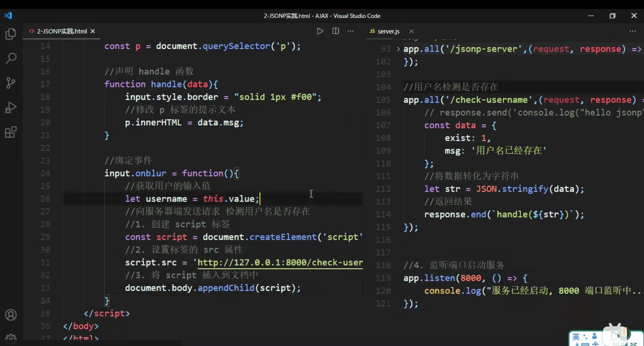Open the Explorer view in the activity bar
The height and width of the screenshot is (346, 644).
tap(11, 34)
